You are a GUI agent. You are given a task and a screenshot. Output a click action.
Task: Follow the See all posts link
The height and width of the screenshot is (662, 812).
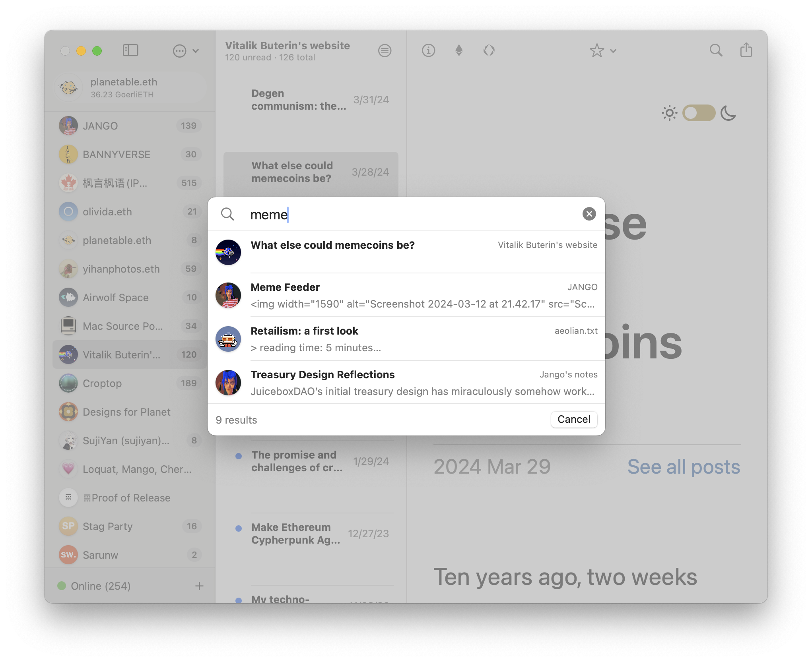pyautogui.click(x=684, y=466)
